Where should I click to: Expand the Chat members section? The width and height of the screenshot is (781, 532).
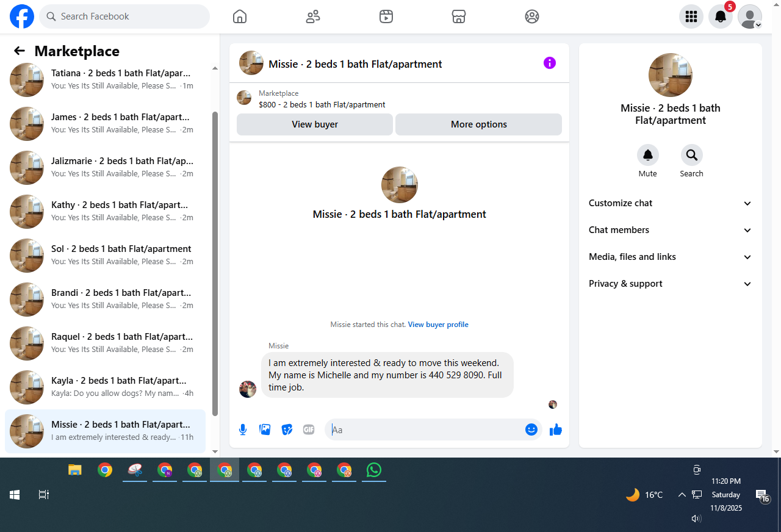coord(671,230)
